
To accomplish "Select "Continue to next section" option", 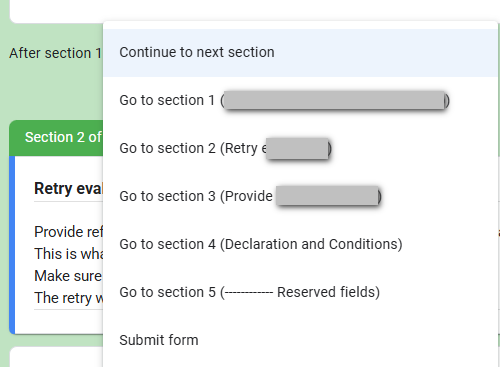I will point(300,53).
